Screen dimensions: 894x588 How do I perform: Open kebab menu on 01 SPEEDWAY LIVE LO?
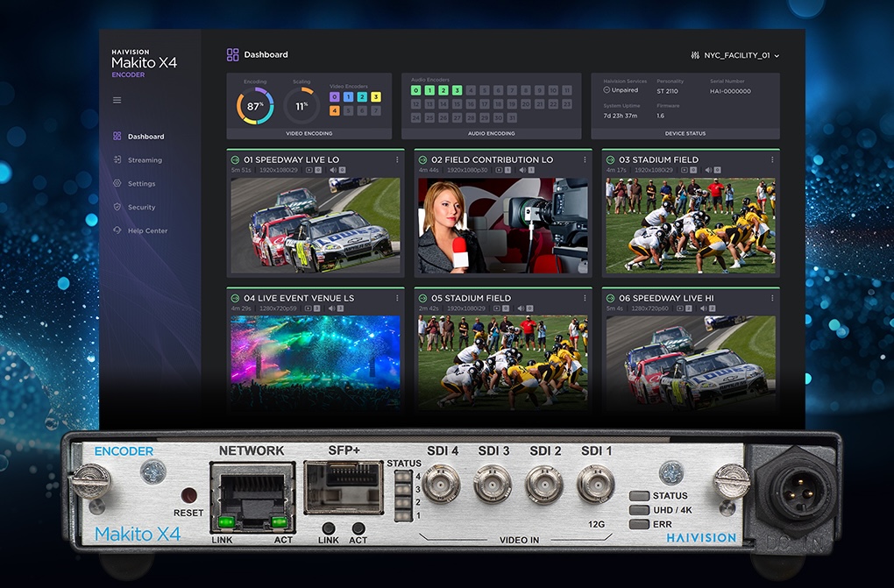click(397, 159)
